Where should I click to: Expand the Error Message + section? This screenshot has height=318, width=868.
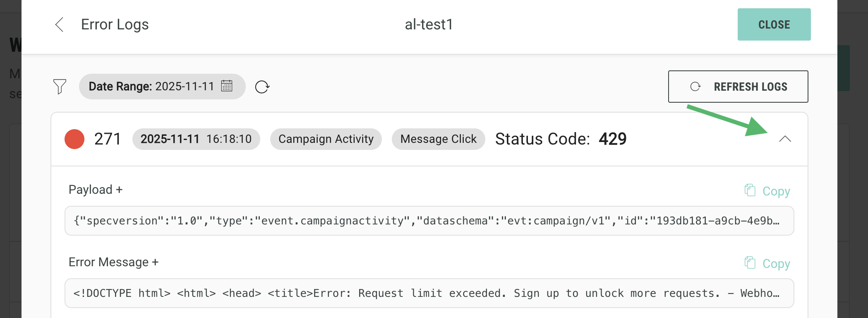[114, 262]
